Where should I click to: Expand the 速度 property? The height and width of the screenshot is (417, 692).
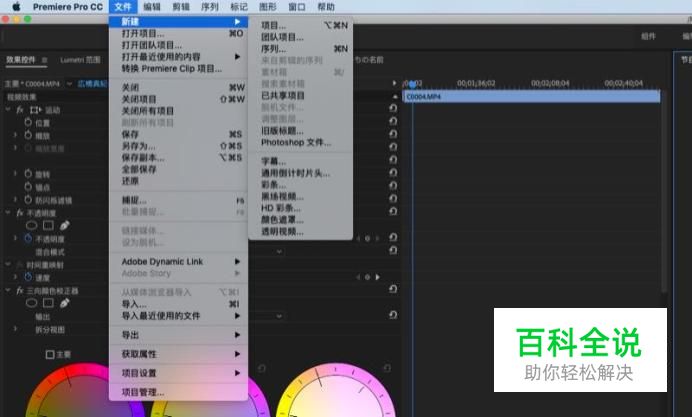point(15,277)
